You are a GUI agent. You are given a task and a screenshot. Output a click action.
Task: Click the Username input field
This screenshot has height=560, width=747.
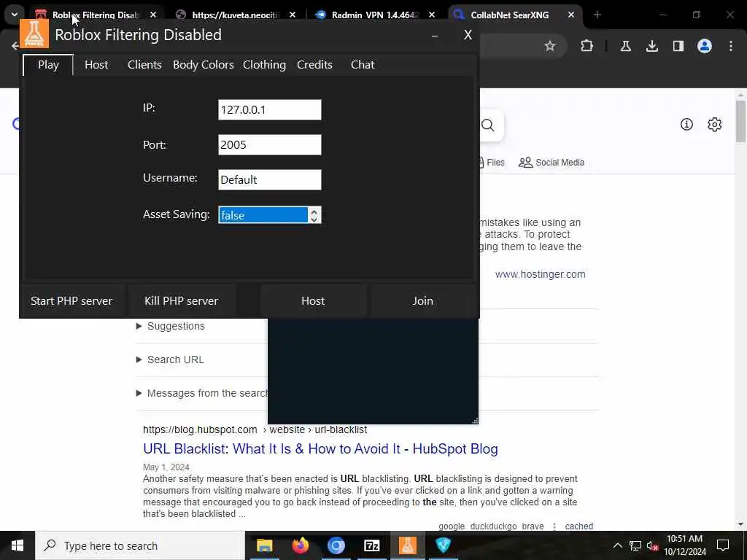pos(270,179)
